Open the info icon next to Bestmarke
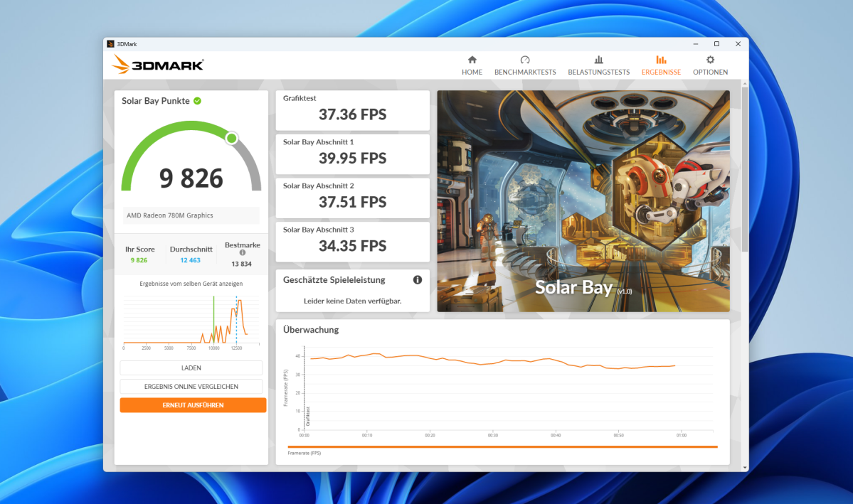Screen dimensions: 853x504 [241, 253]
